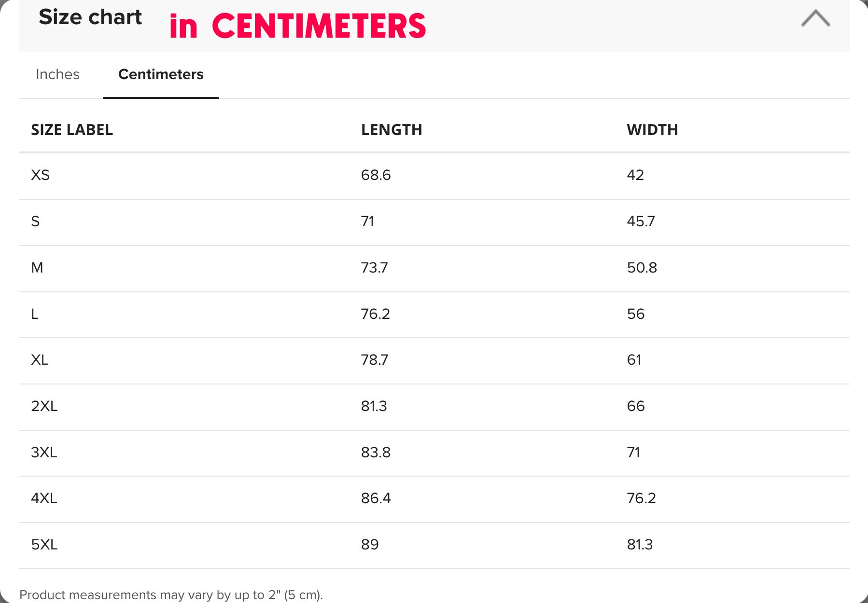Select the S size row label
The image size is (868, 603).
(x=35, y=221)
